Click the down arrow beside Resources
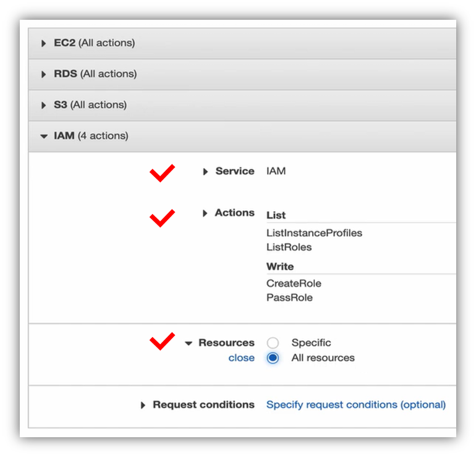This screenshot has height=457, width=476. click(x=189, y=343)
